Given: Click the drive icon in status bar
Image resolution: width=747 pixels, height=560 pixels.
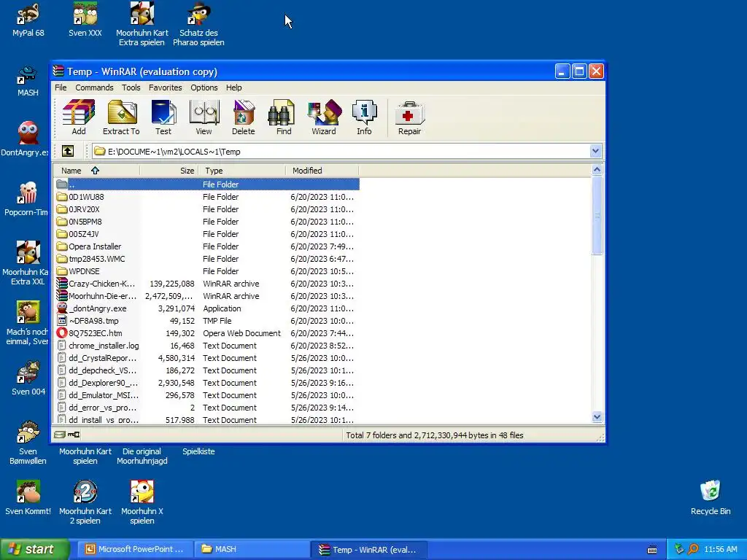Looking at the screenshot, I should point(59,435).
